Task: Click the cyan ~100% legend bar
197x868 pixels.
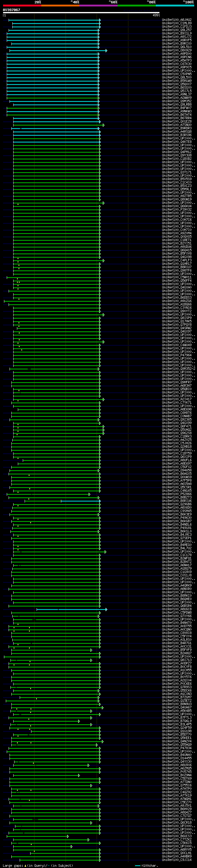Action: point(175,6)
